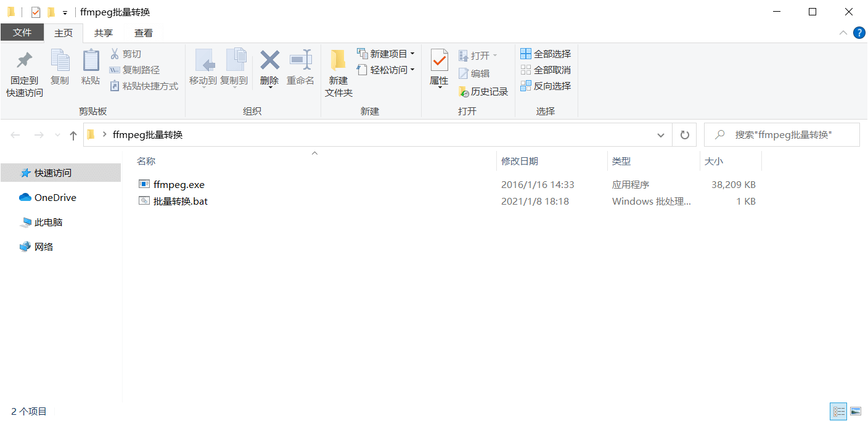Switch to large icons view in status bar
The height and width of the screenshot is (421, 868).
[856, 411]
